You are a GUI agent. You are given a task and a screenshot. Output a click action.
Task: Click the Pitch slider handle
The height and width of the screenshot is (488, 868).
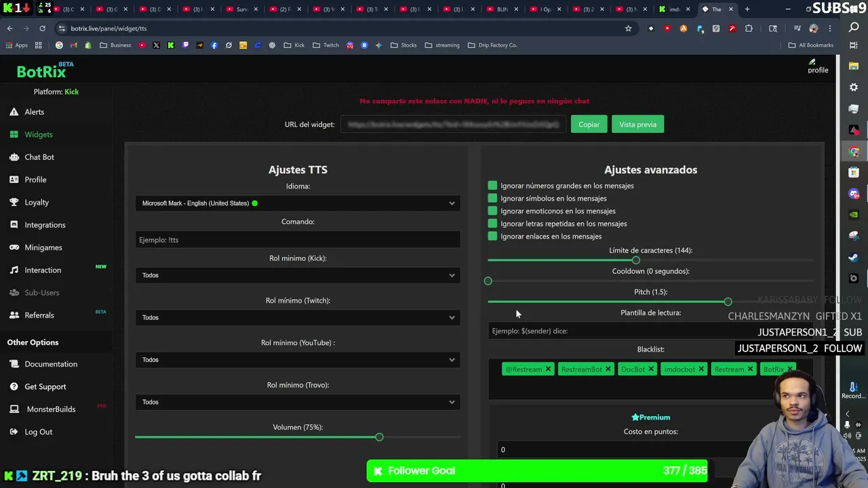[x=728, y=302]
